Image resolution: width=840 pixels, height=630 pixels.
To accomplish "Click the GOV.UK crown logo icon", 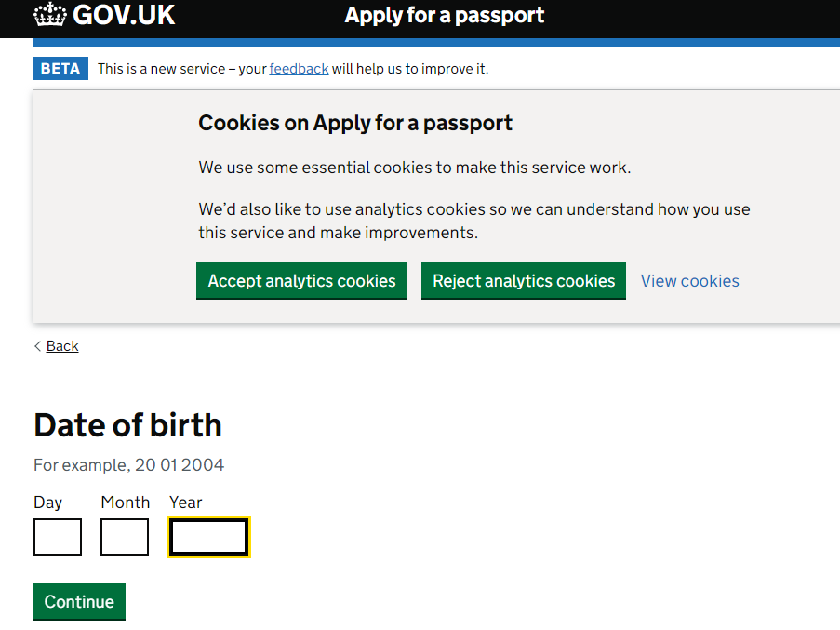I will tap(50, 15).
